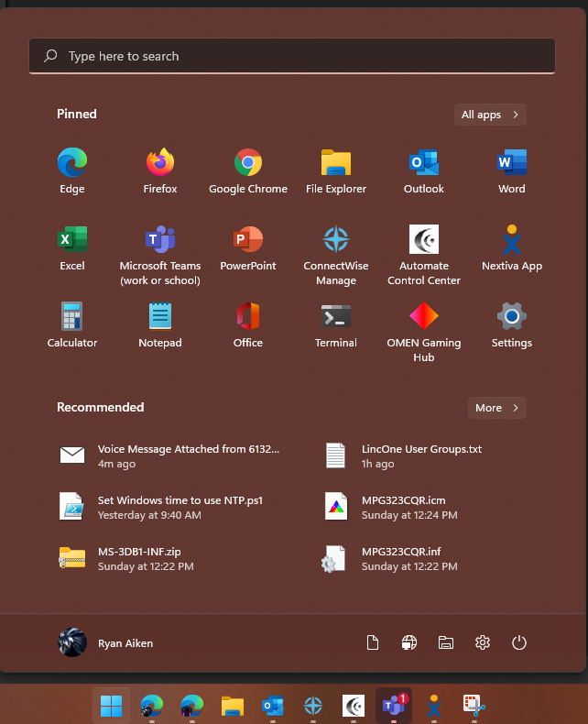Switch to Outlook on the taskbar
This screenshot has height=724, width=588.
click(273, 706)
